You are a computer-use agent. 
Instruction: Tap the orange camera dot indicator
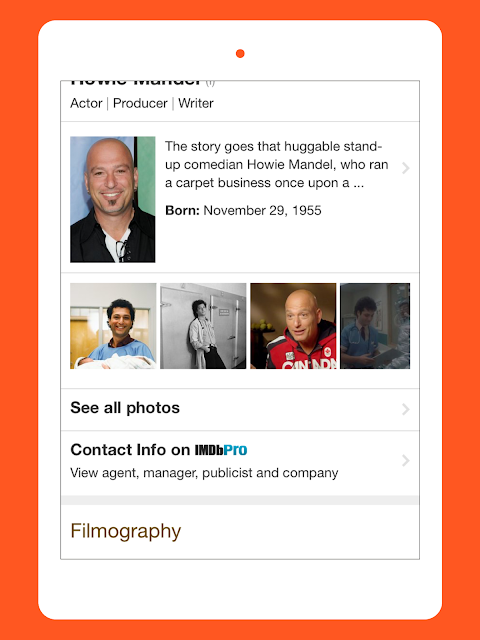point(240,53)
